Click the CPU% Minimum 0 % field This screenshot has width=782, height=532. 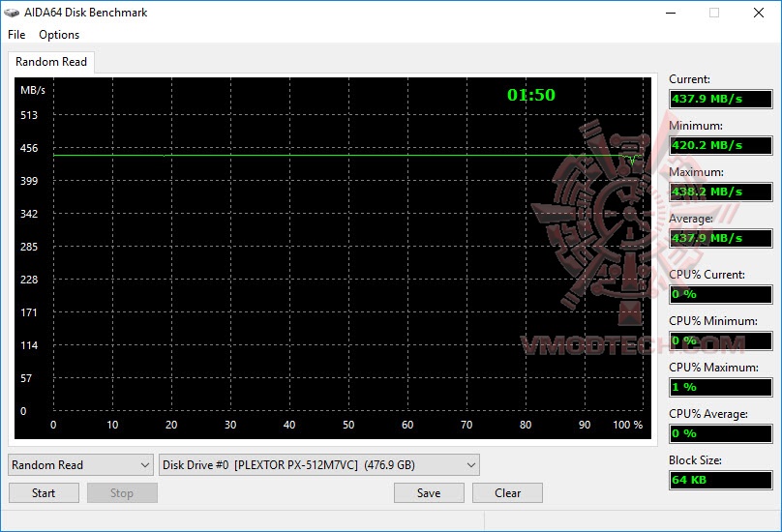[x=721, y=340]
